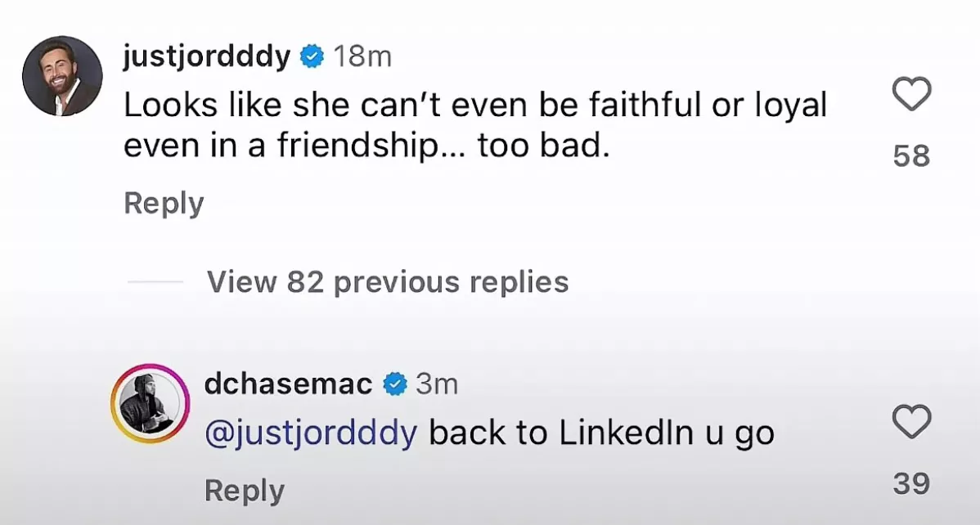
Task: Click justjordddy's blue verified badge
Action: point(312,56)
